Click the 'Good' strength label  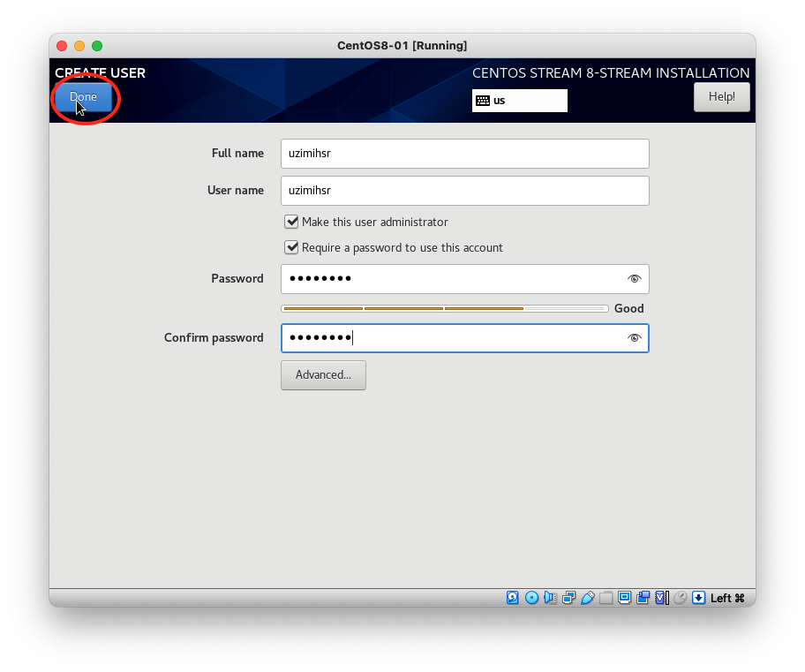click(x=628, y=308)
